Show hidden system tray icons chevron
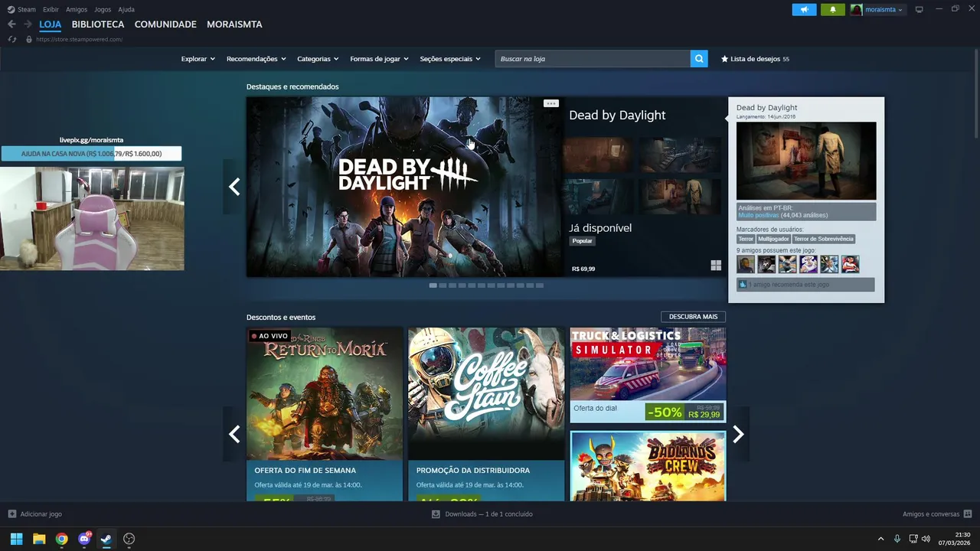980x551 pixels. click(880, 539)
